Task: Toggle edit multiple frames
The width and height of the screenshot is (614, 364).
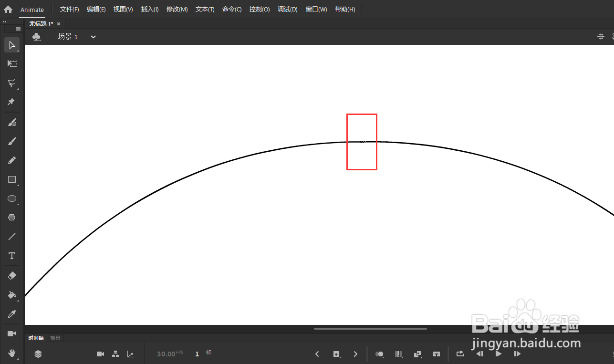Action: [398, 354]
